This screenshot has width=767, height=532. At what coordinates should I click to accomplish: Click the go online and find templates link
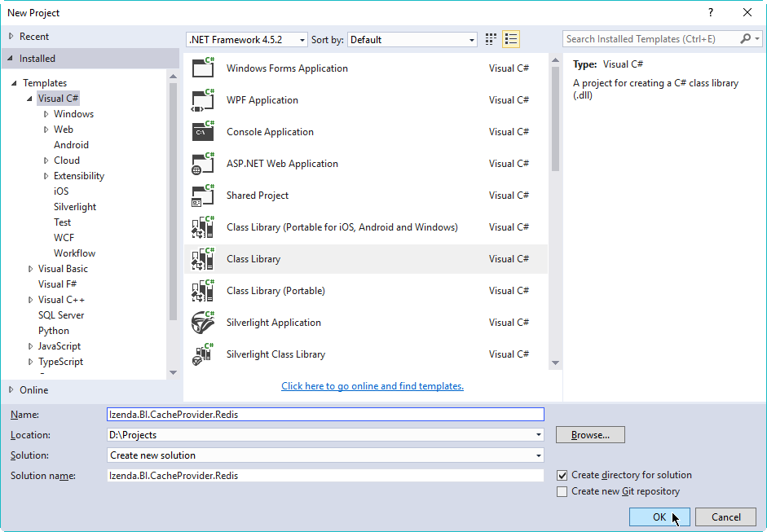tap(372, 386)
